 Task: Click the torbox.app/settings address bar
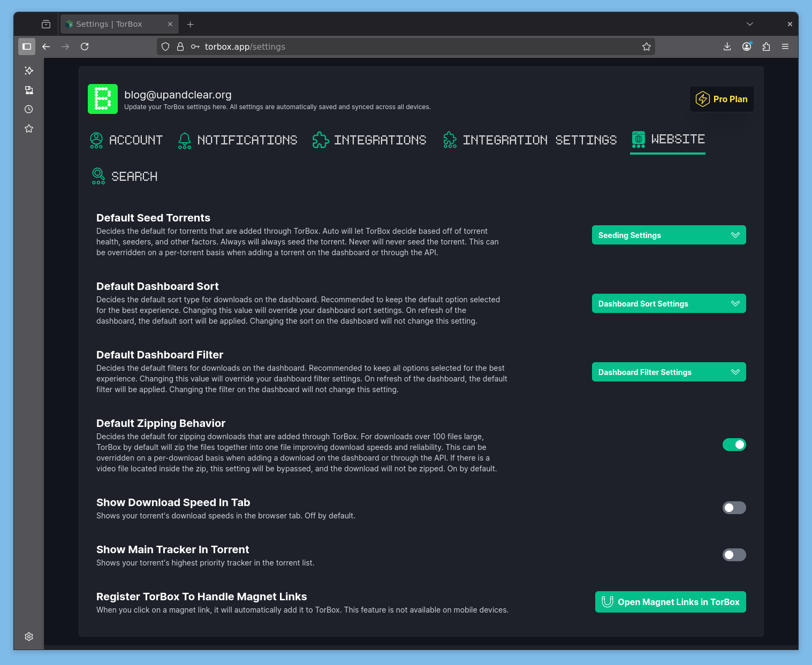(x=407, y=47)
